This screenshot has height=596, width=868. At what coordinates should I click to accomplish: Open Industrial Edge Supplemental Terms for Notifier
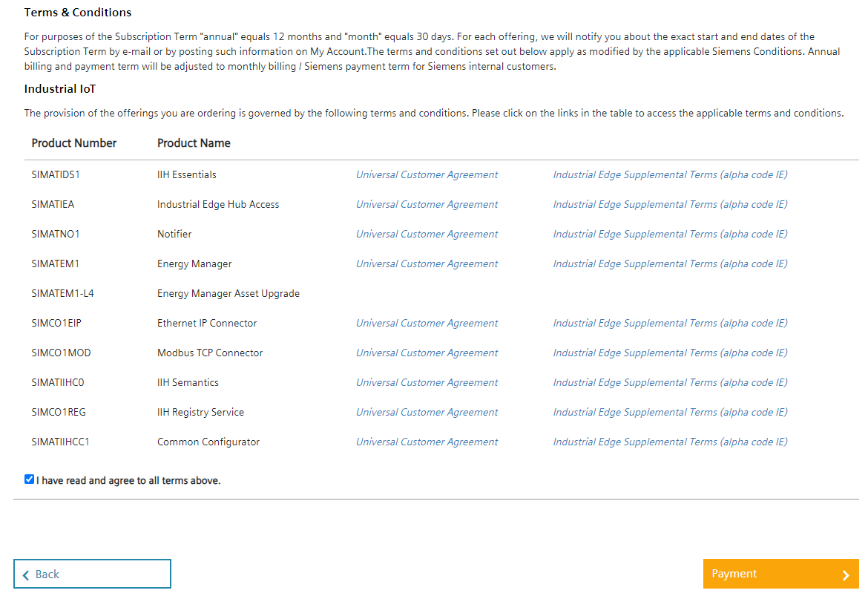(669, 234)
